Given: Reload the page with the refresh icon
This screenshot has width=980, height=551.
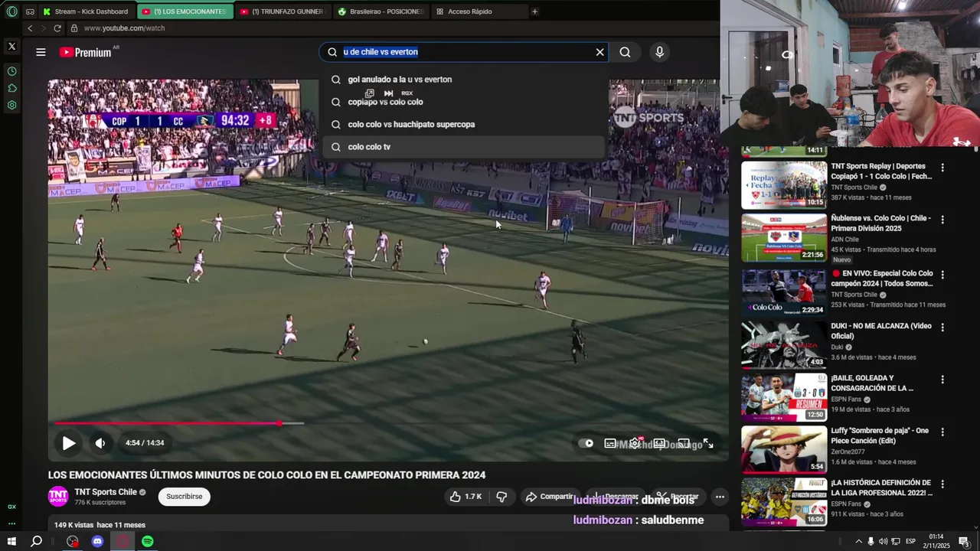Looking at the screenshot, I should [x=57, y=28].
